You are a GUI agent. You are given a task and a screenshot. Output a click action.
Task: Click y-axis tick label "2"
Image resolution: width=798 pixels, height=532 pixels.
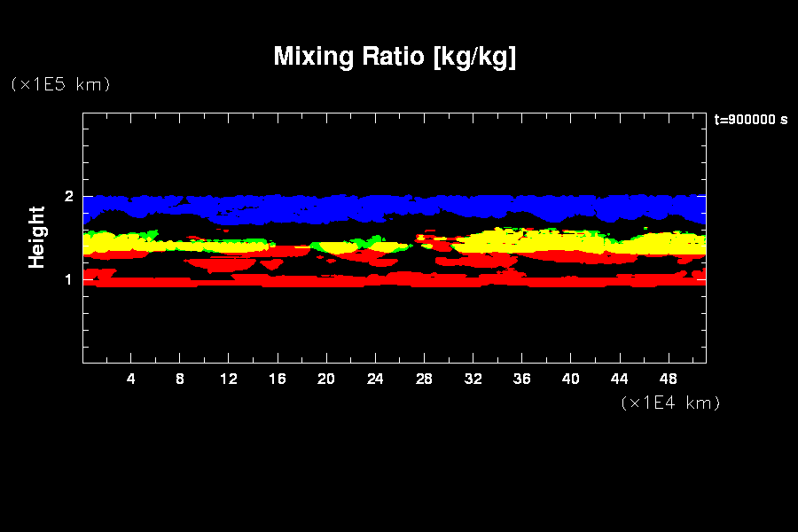click(68, 196)
